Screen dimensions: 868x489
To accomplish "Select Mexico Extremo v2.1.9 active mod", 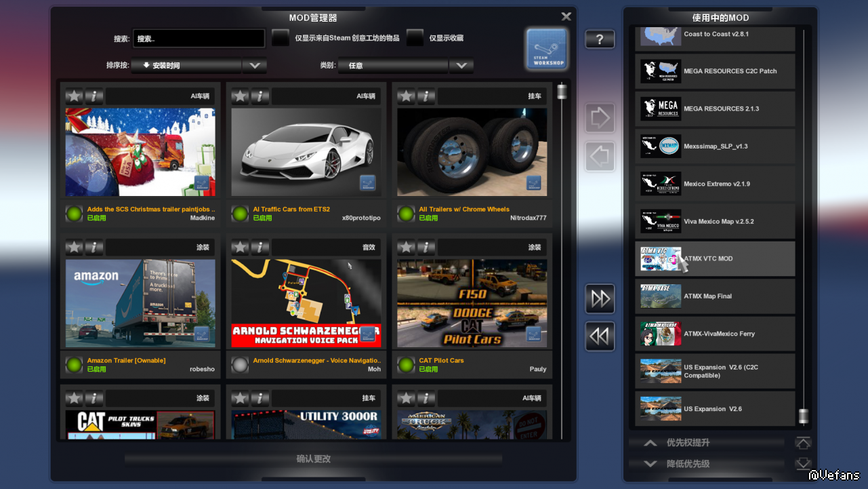I will pyautogui.click(x=715, y=184).
